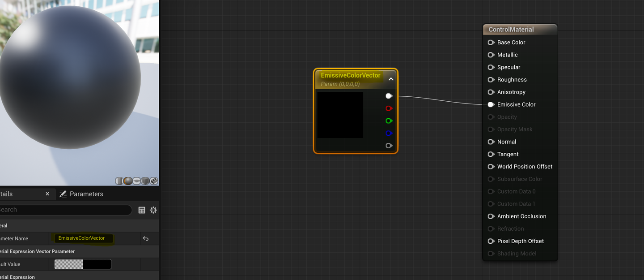Set preview mesh to plane primitive
The width and height of the screenshot is (644, 280).
(136, 181)
